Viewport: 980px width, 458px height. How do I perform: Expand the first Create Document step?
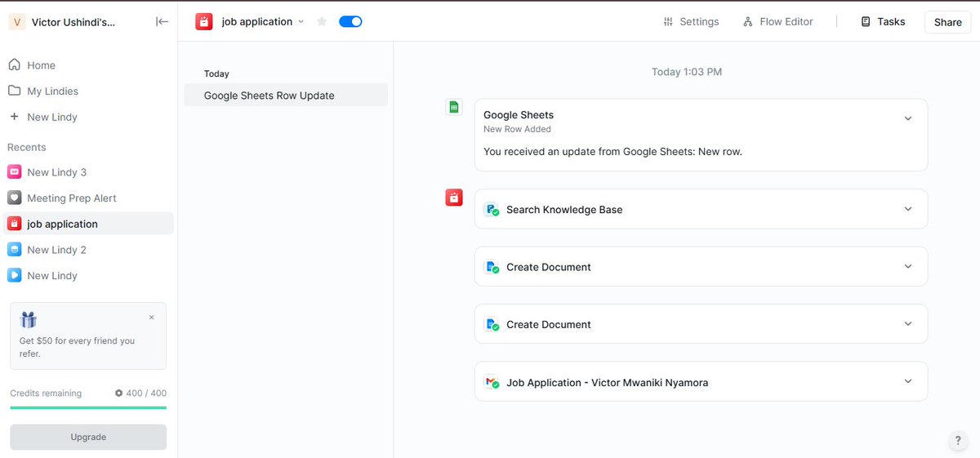pyautogui.click(x=908, y=266)
